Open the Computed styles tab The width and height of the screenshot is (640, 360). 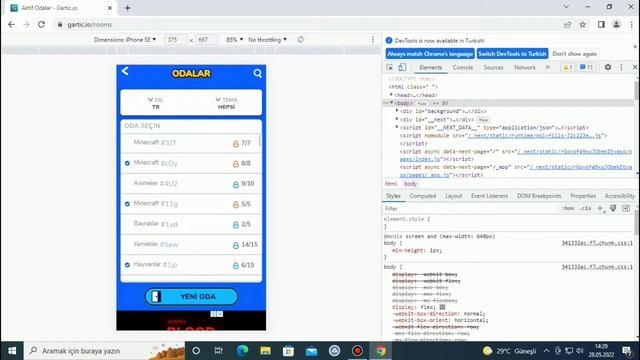point(423,196)
